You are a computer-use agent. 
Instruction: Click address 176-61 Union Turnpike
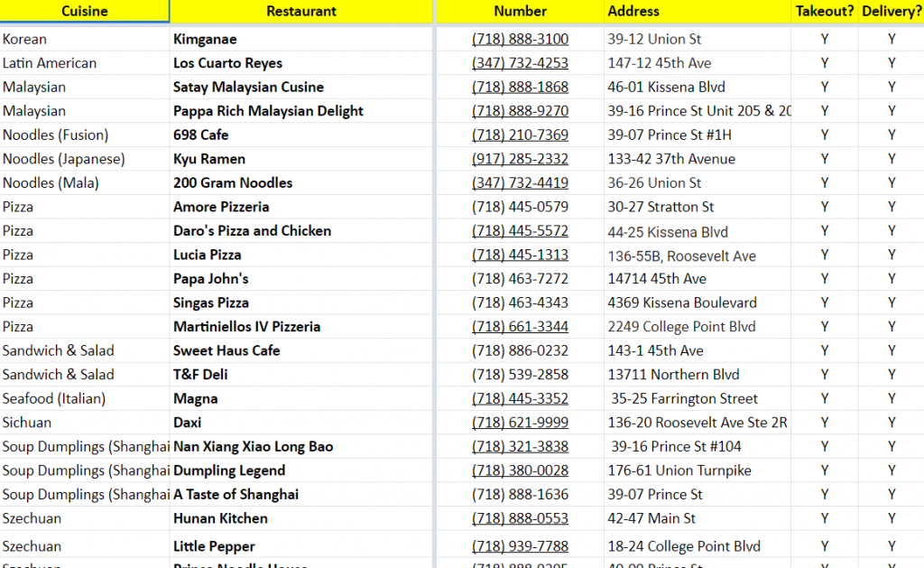tap(679, 470)
